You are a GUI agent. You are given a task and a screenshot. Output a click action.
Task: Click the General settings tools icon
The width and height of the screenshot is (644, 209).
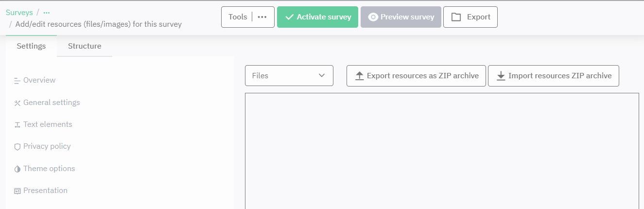(x=17, y=103)
